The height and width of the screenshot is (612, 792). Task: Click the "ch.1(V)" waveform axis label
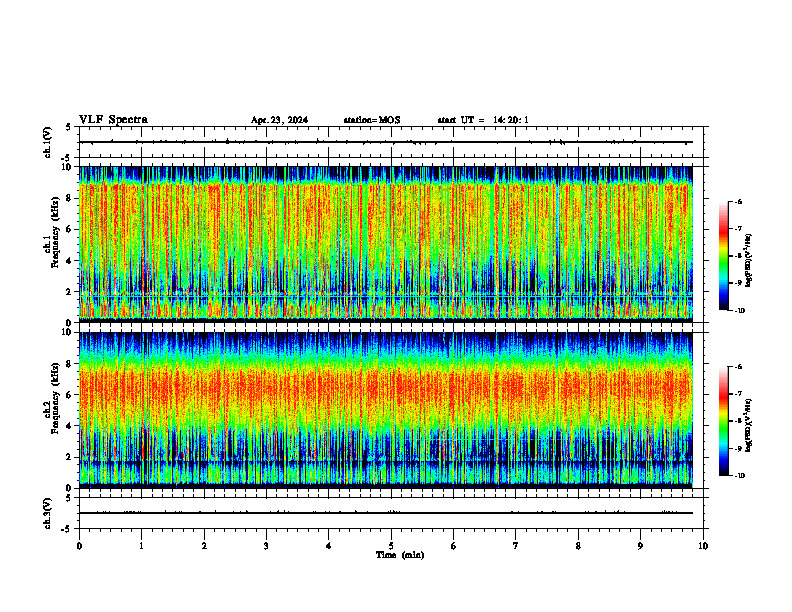point(47,142)
